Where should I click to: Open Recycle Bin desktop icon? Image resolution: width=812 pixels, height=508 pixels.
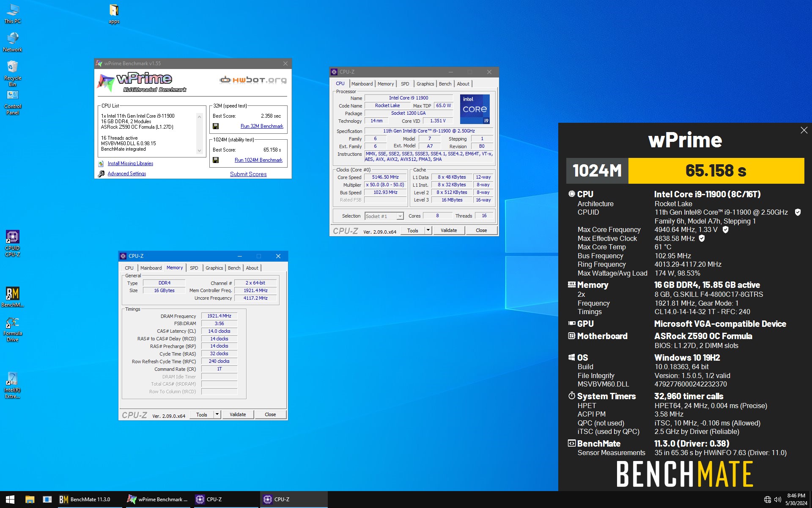(x=12, y=73)
